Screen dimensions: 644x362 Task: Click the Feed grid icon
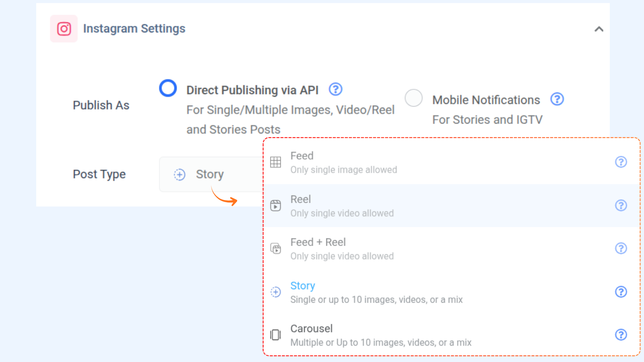tap(276, 162)
